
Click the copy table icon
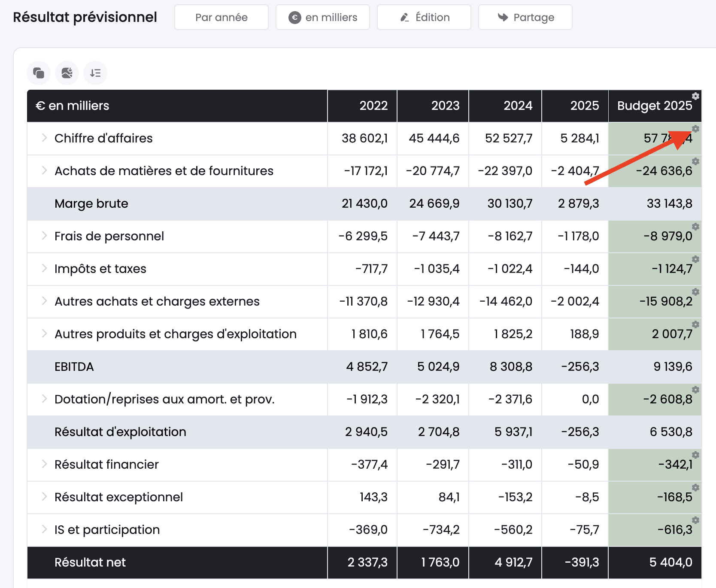point(39,73)
